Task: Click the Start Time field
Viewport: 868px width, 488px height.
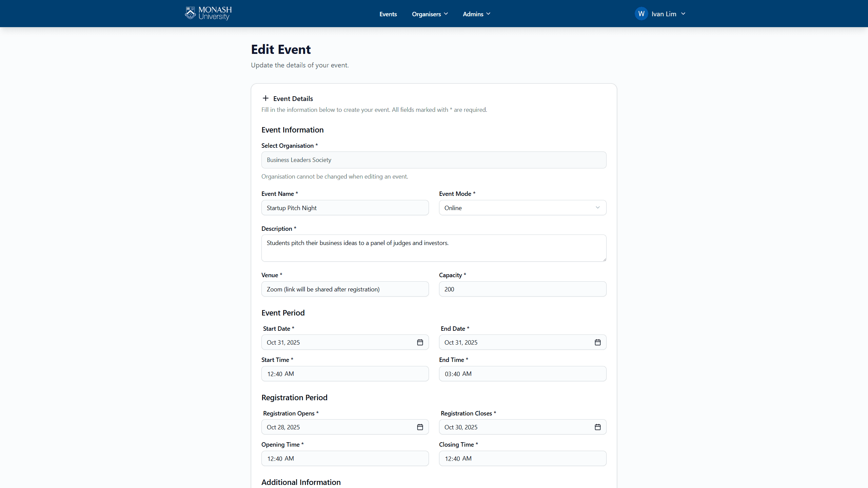Action: 345,374
